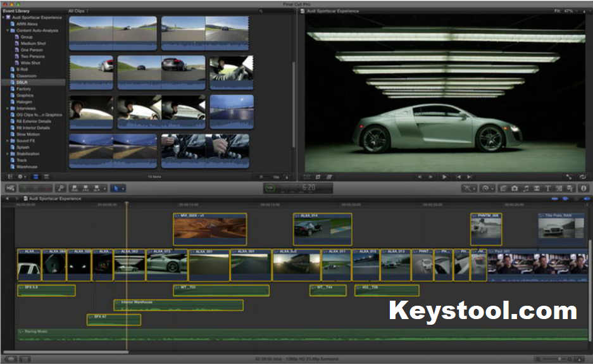Step back one frame in viewer
This screenshot has height=364, width=593.
(x=420, y=177)
